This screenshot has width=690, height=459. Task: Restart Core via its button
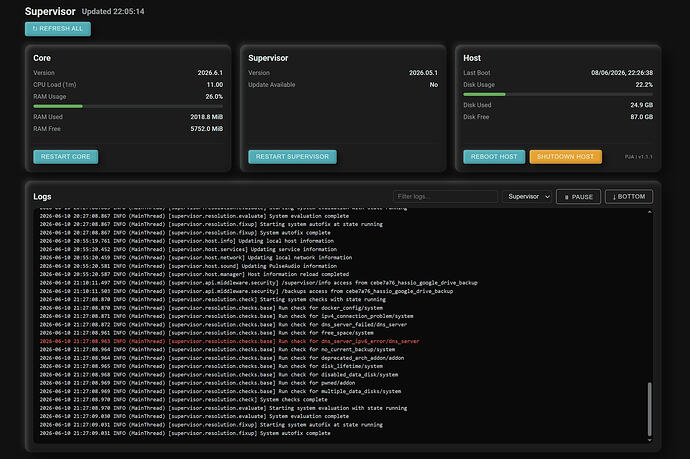click(x=66, y=157)
